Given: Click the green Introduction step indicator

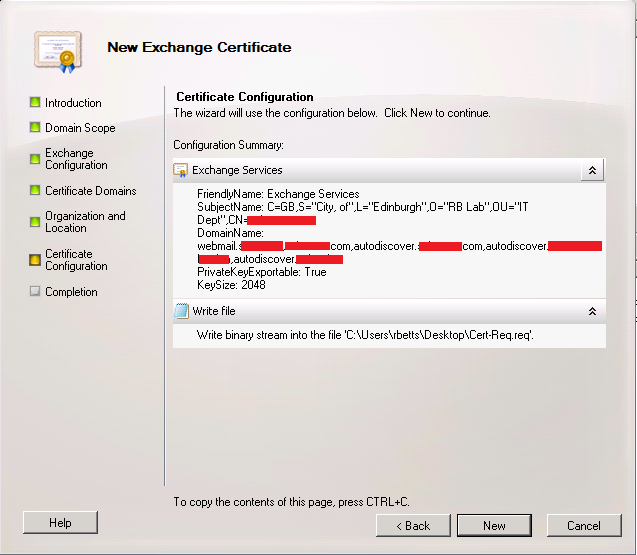Looking at the screenshot, I should [35, 102].
